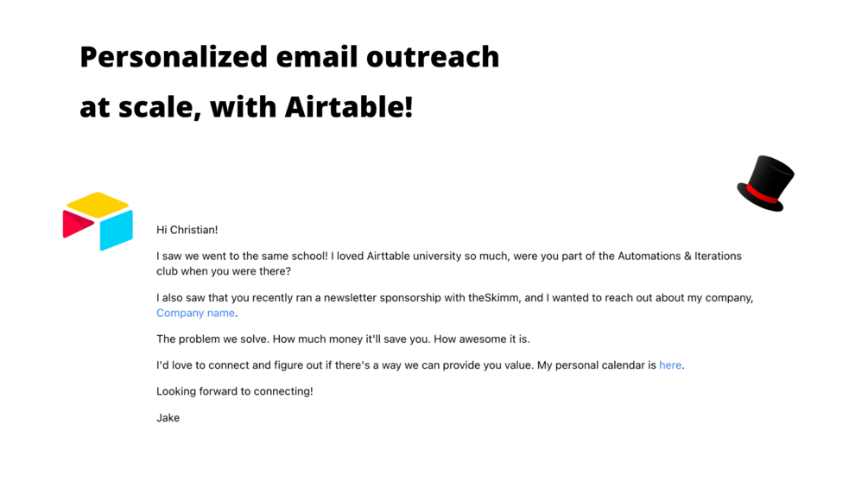Click 'Looking forward to connecting!' line
Image resolution: width=868 pixels, height=488 pixels.
pyautogui.click(x=235, y=391)
